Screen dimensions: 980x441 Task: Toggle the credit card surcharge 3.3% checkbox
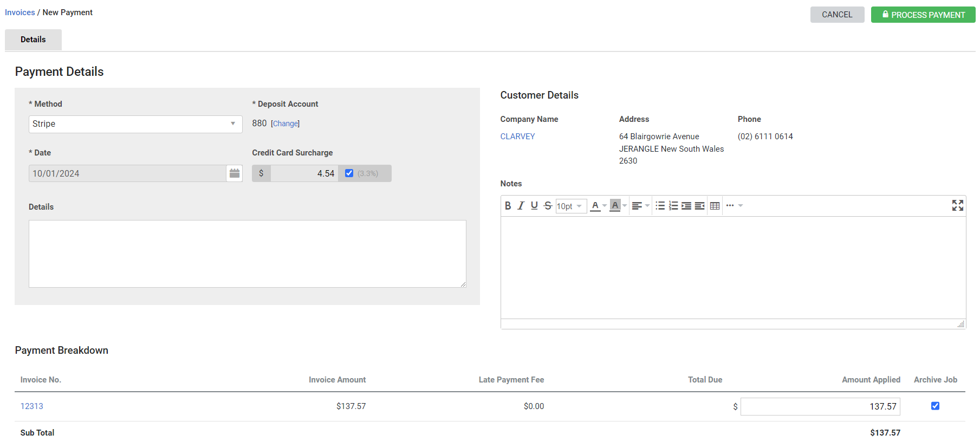click(x=349, y=173)
